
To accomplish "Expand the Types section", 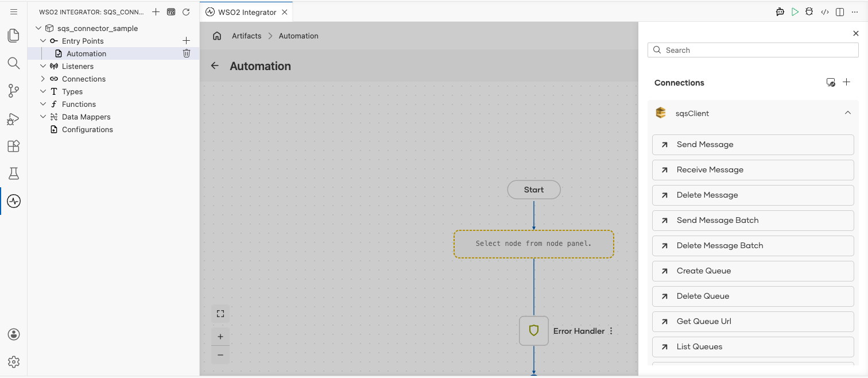I will pyautogui.click(x=43, y=91).
